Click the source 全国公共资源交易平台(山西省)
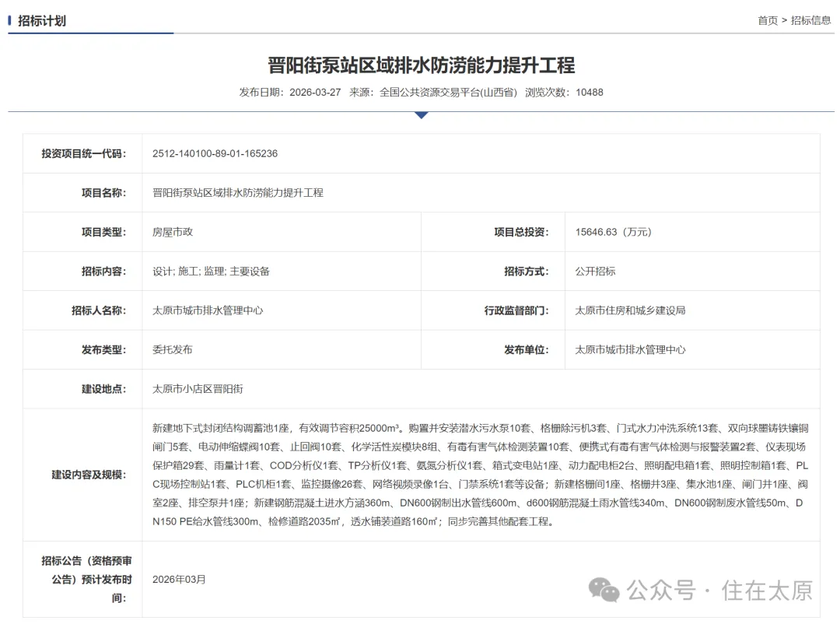The image size is (840, 624). pos(449,93)
